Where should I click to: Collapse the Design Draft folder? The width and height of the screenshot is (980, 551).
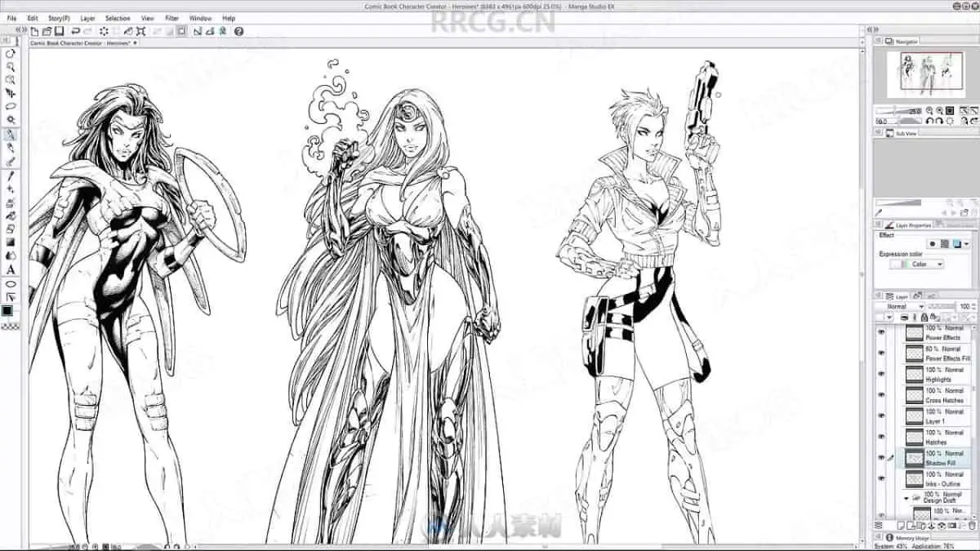(x=906, y=498)
